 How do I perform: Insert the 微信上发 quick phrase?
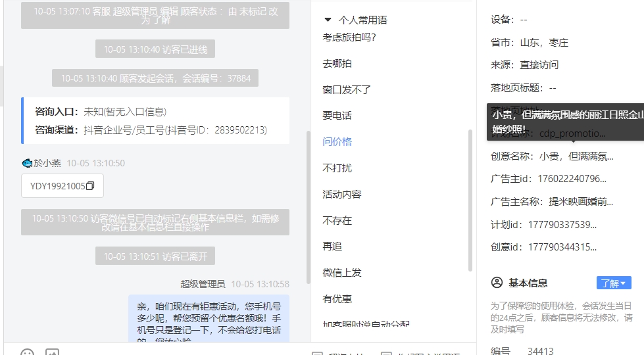[341, 273]
